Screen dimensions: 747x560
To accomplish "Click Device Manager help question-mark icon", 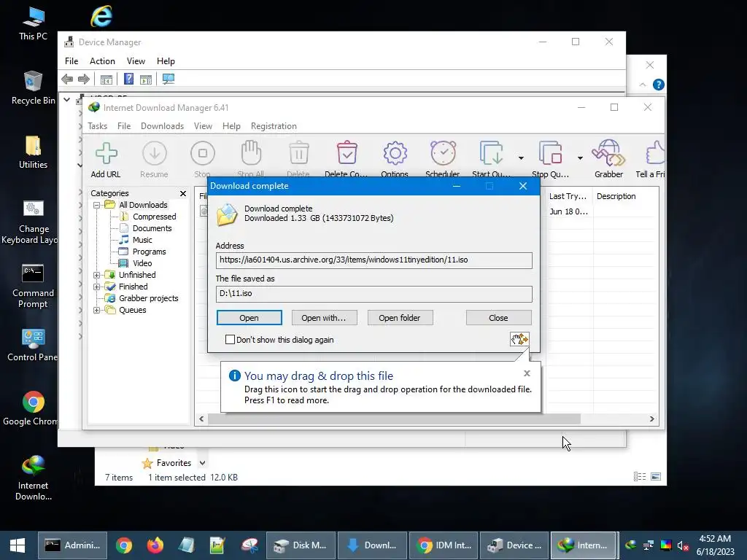I will pos(128,79).
